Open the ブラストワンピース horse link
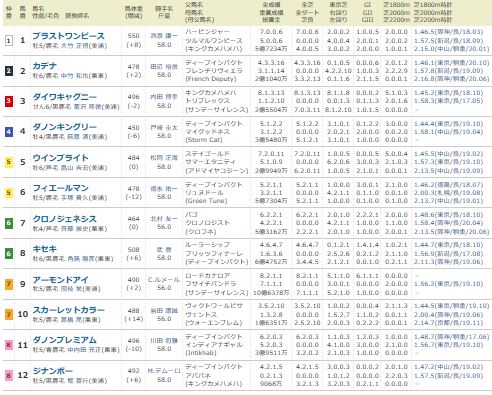This screenshot has width=492, height=395. [68, 36]
